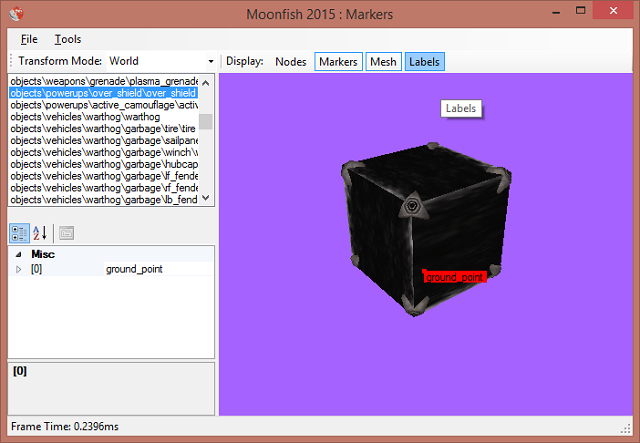This screenshot has width=640, height=443.
Task: Open the File menu
Action: point(29,39)
